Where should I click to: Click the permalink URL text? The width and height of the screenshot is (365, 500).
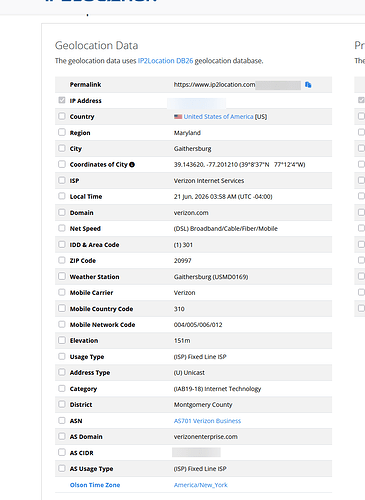[214, 85]
